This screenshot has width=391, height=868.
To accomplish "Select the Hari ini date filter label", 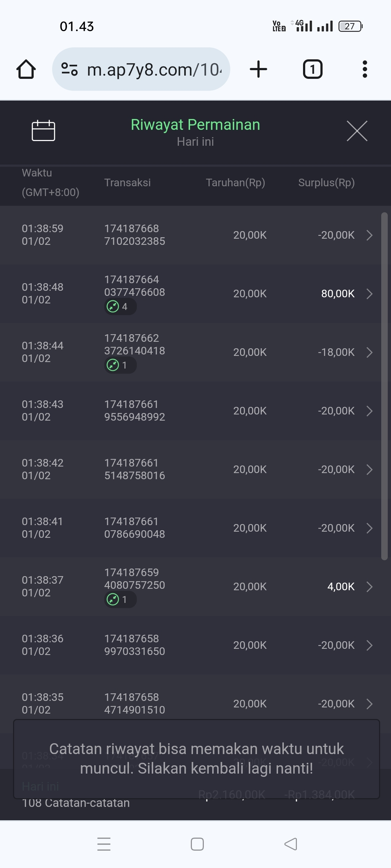I will pos(195,142).
